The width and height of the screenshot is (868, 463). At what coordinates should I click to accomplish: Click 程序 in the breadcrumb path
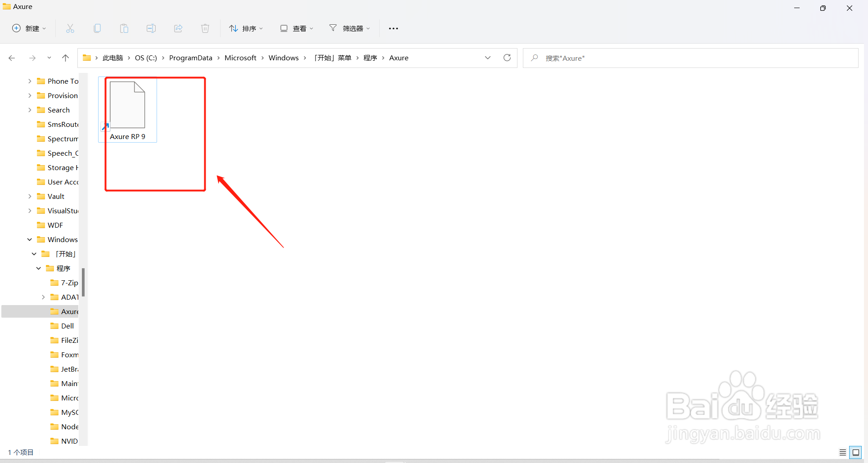tap(370, 58)
